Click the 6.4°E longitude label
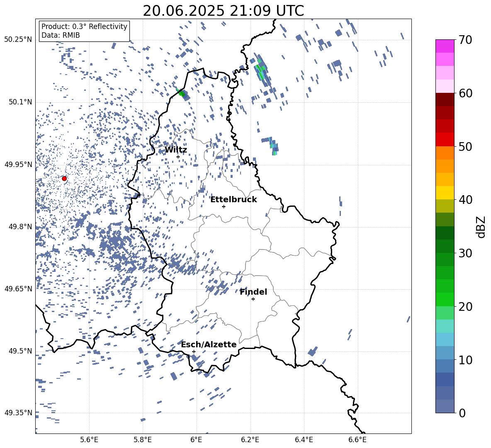 (304, 440)
